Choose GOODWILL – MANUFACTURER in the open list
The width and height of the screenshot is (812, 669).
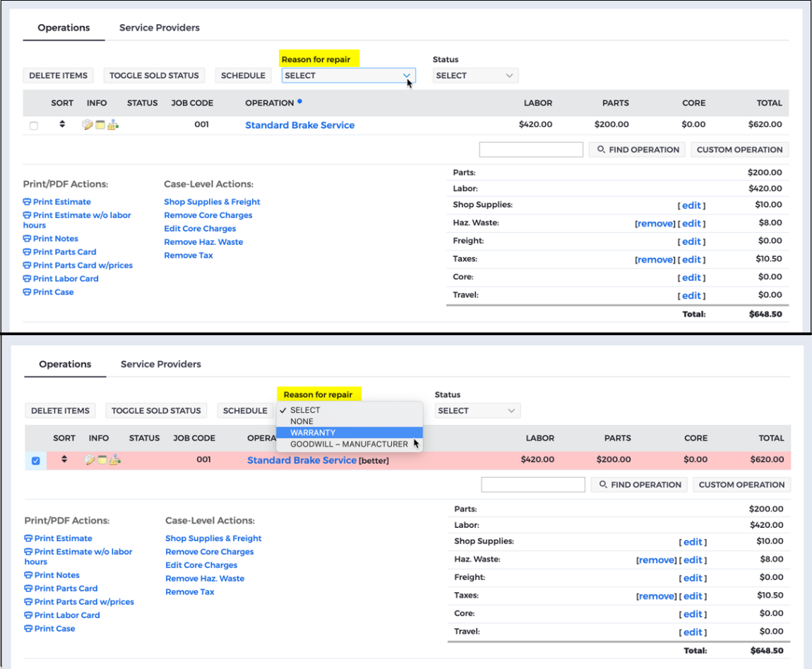click(350, 444)
